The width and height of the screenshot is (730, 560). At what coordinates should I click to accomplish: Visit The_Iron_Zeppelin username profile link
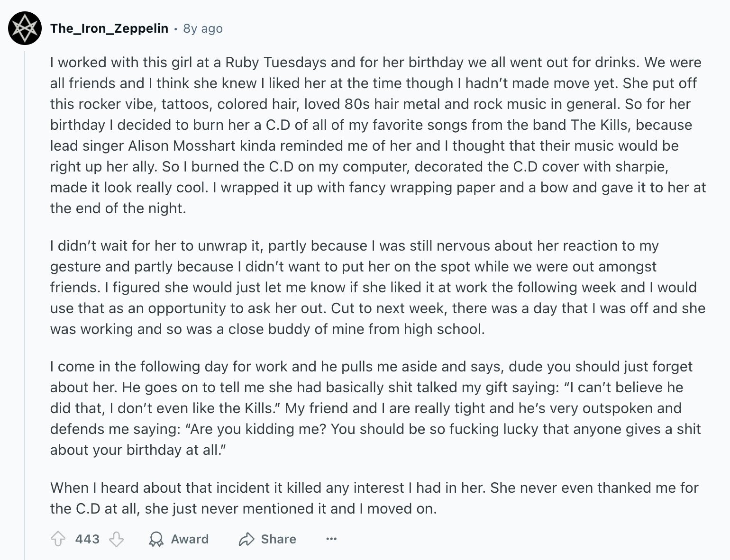pos(109,28)
